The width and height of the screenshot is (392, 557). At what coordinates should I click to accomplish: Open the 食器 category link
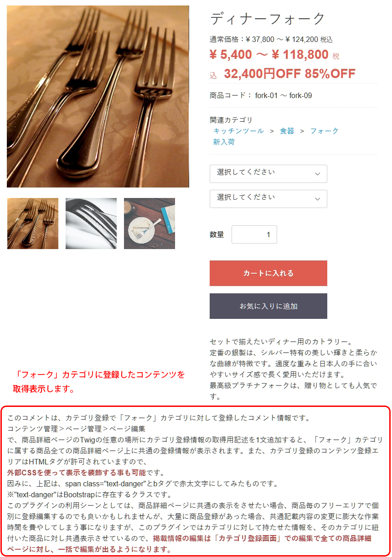coord(287,131)
